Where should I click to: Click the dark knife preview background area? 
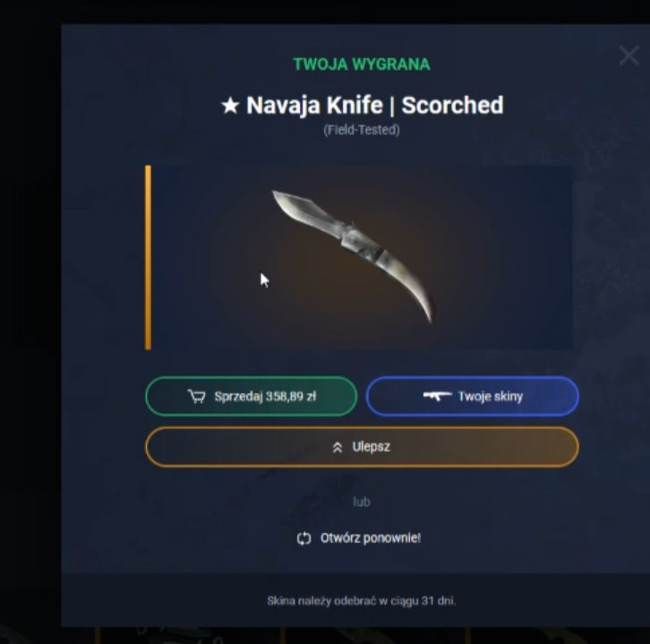coord(498,257)
